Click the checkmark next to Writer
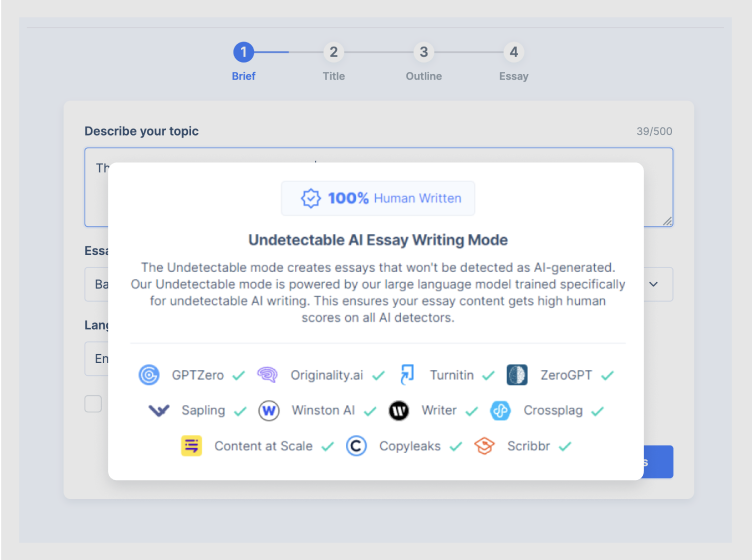752x560 pixels. 472,411
